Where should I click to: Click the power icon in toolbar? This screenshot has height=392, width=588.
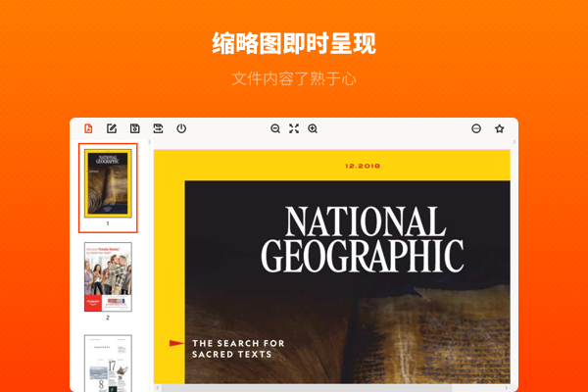(181, 128)
